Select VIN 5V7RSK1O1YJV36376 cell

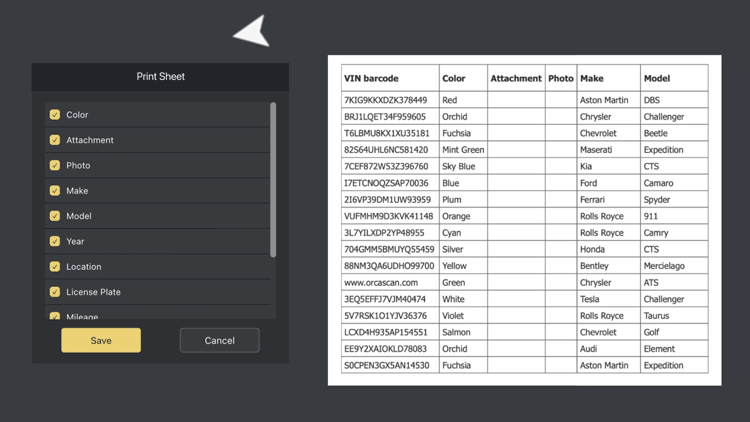pos(390,316)
